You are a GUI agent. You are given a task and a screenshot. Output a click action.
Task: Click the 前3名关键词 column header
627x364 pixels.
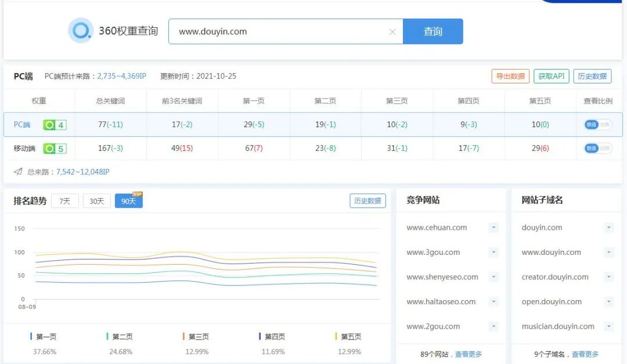(182, 101)
